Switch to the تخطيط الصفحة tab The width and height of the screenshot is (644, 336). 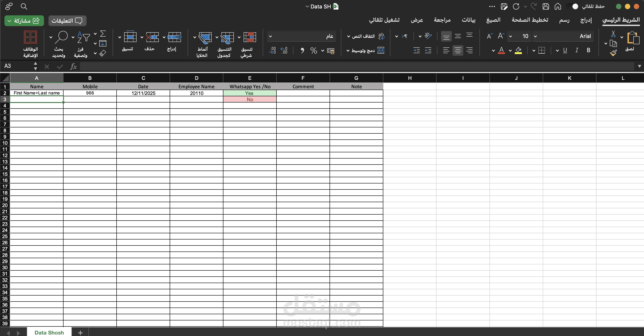click(x=530, y=20)
